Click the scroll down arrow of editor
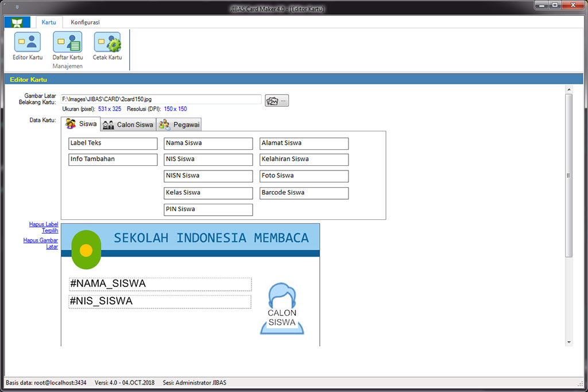Viewport: 588px width, 392px height. pos(569,342)
